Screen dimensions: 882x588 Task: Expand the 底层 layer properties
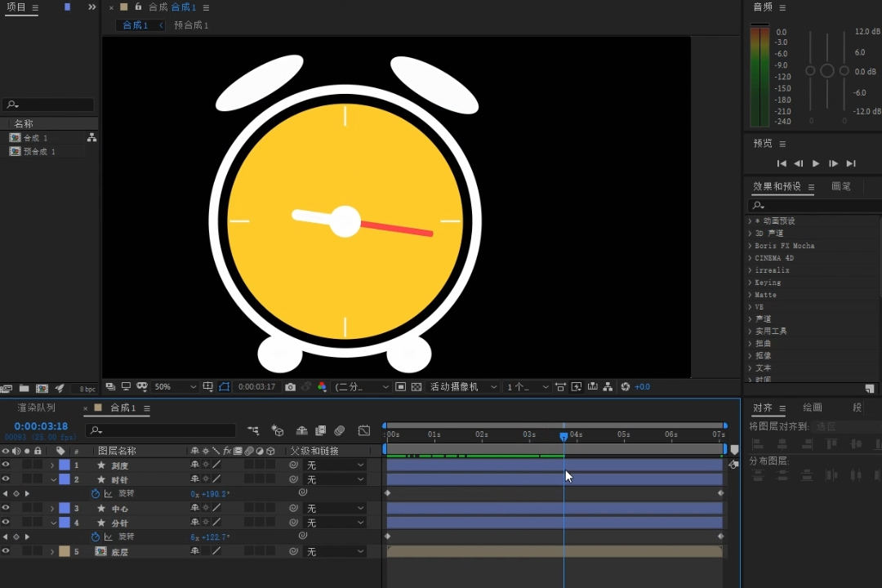coord(52,552)
